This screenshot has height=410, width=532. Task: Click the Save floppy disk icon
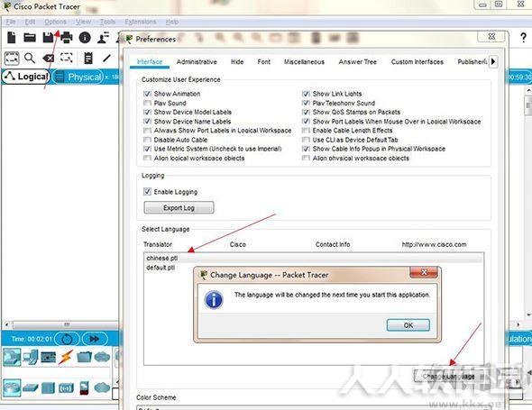pos(48,37)
